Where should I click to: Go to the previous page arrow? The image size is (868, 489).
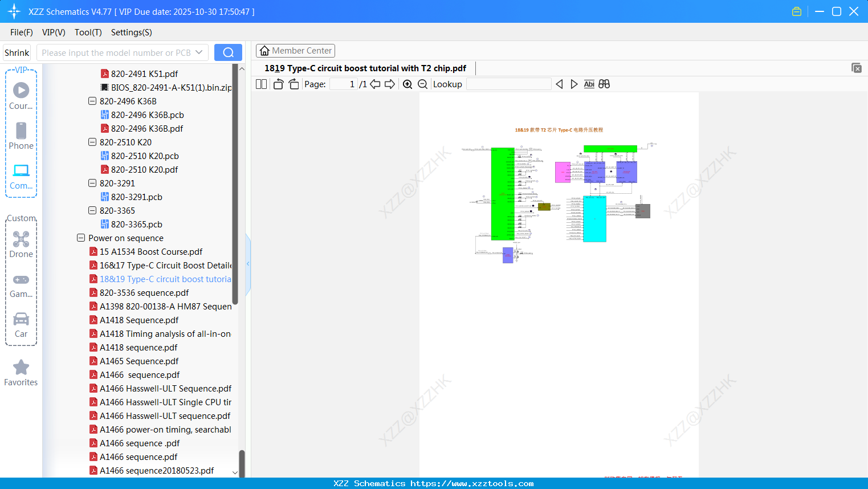[375, 84]
